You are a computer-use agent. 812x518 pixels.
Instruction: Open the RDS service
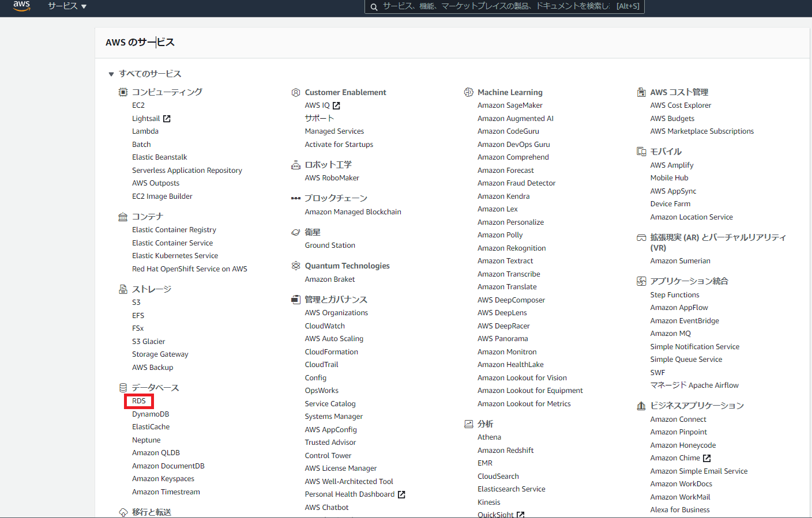point(139,401)
